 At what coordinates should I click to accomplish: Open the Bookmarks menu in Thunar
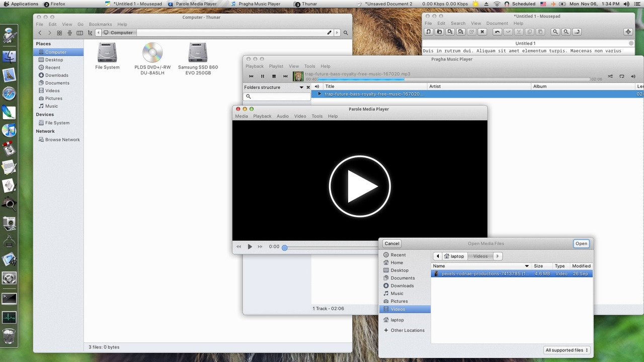100,24
